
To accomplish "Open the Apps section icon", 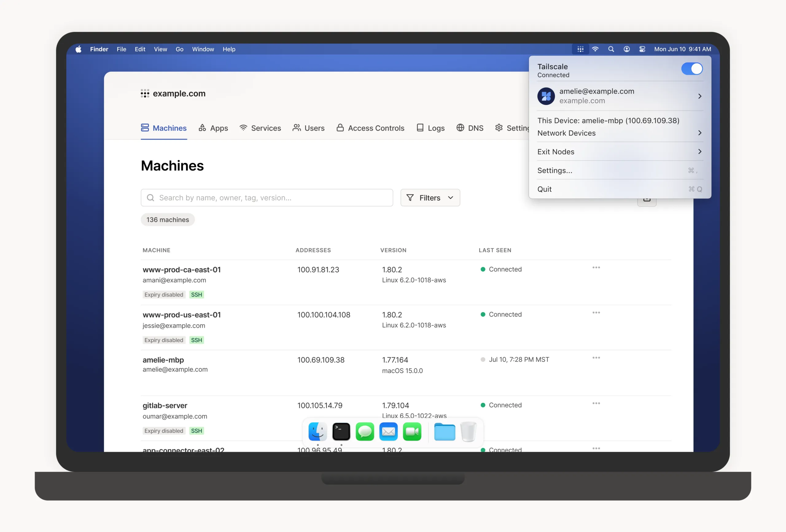I will (202, 128).
